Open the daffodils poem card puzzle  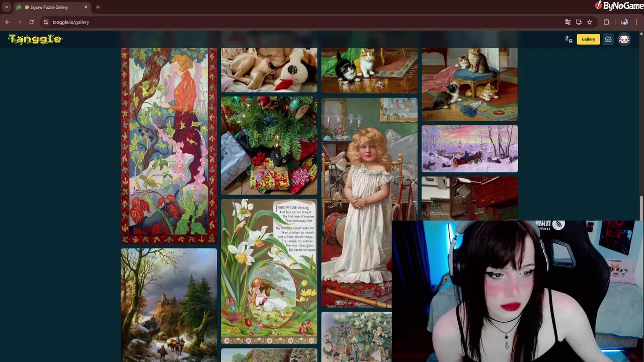point(269,271)
